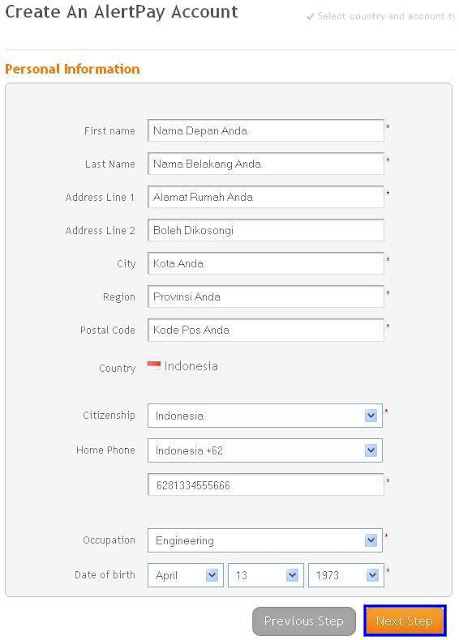Expand the Occupation dropdown showing Engineering
Image resolution: width=459 pixels, height=640 pixels.
click(265, 540)
